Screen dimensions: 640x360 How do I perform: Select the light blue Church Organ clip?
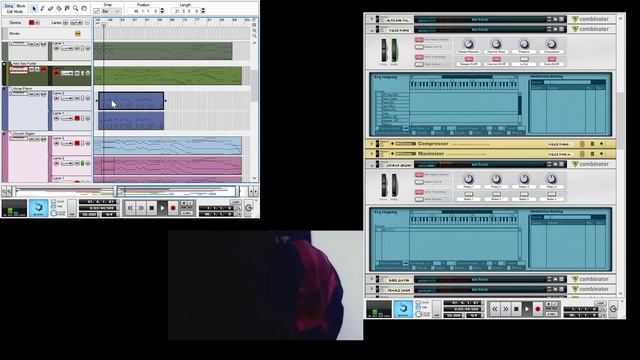click(x=168, y=146)
